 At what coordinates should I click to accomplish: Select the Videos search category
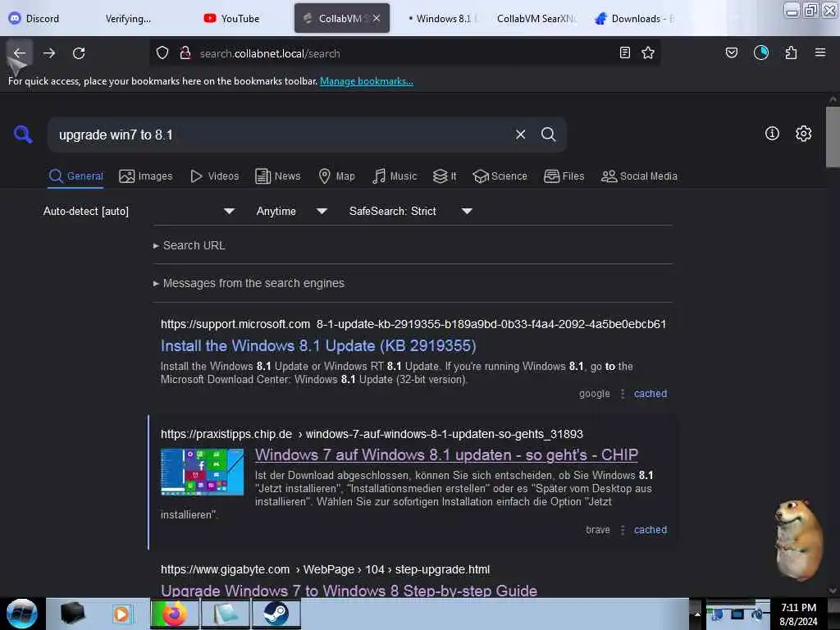(x=214, y=176)
